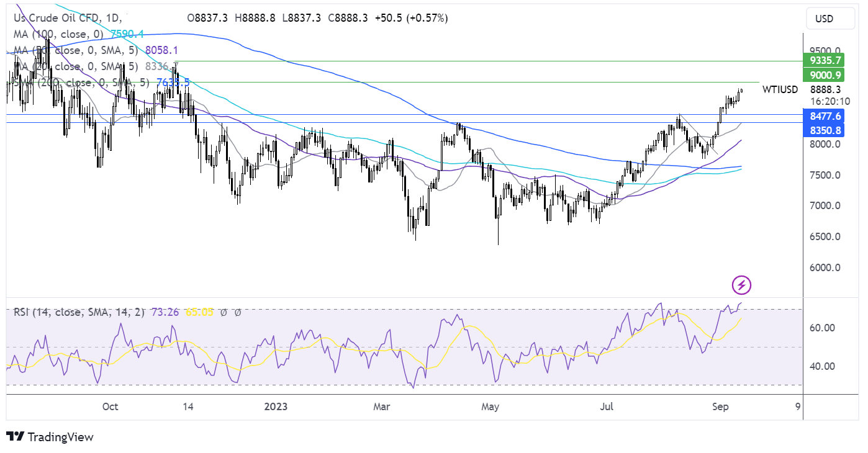Screen dimensions: 868x453
Task: Click the purple lightning bolt icon
Action: pyautogui.click(x=742, y=285)
